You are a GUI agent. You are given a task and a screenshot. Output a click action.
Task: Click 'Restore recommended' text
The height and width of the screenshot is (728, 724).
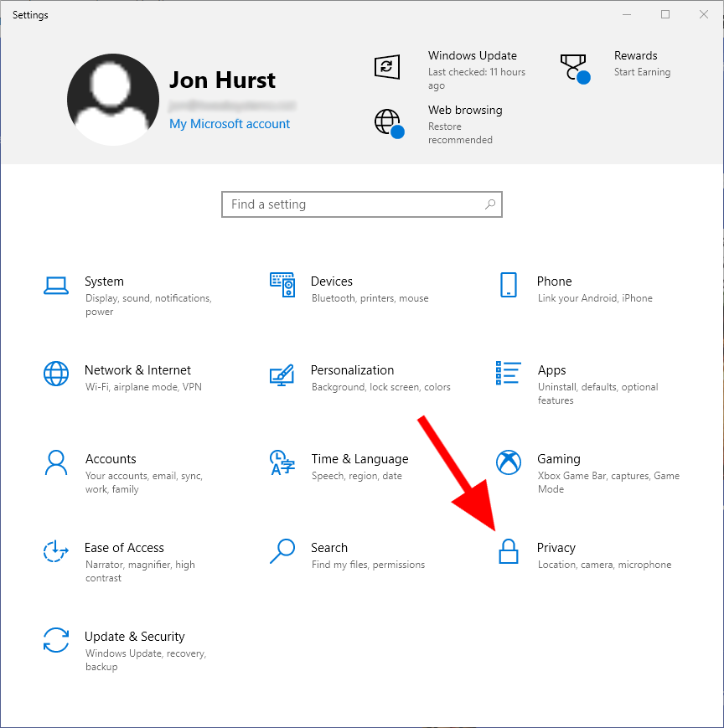point(460,133)
